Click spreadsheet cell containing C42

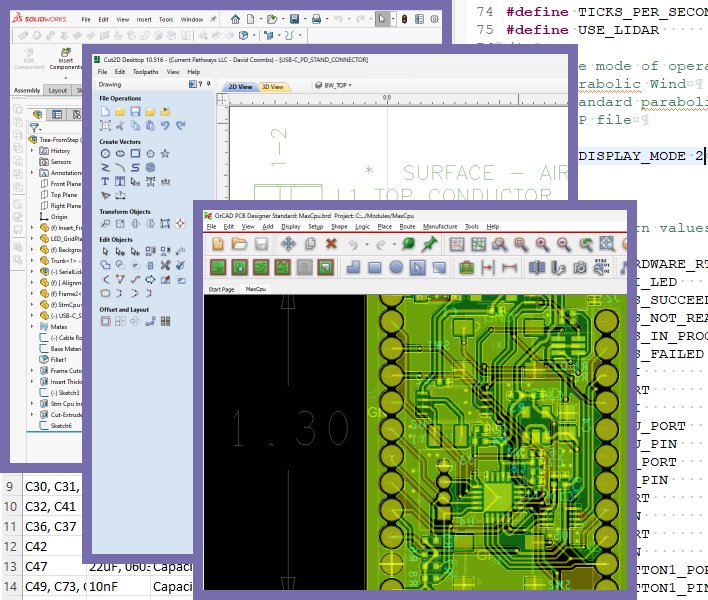[53, 546]
